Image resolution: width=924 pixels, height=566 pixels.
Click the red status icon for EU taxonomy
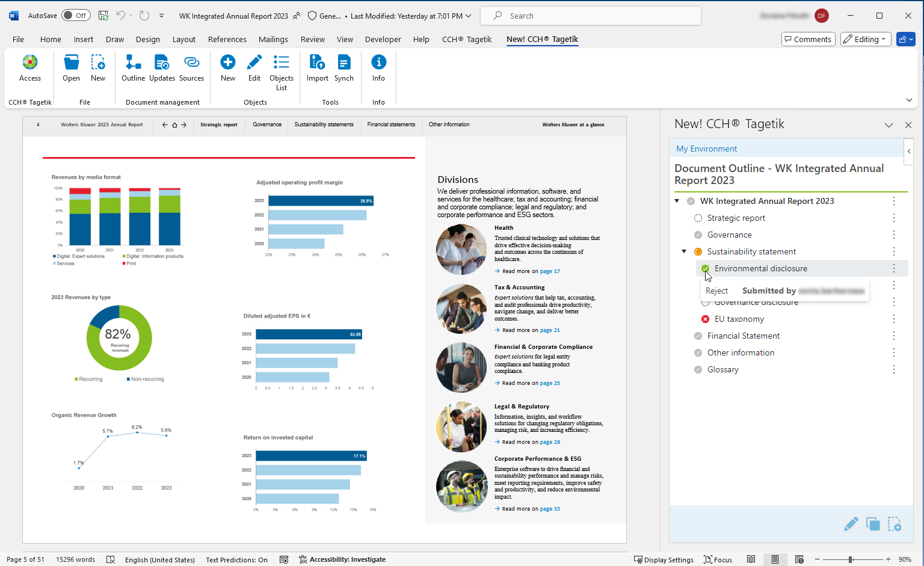705,319
